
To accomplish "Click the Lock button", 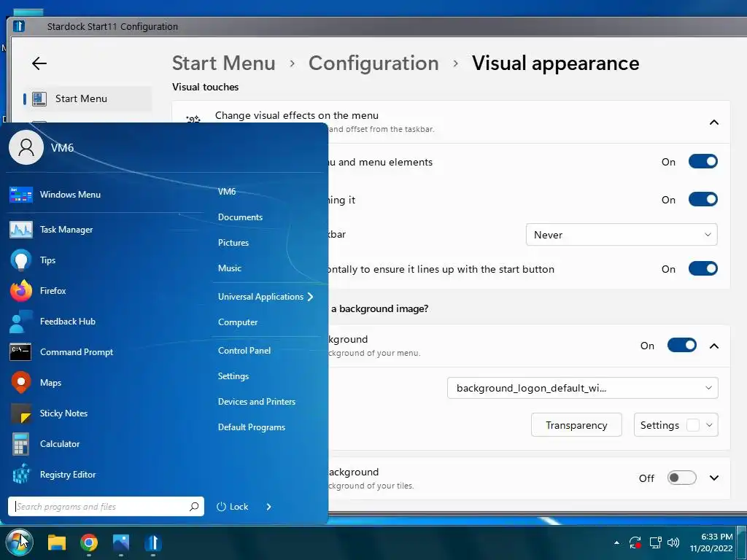I will (233, 507).
